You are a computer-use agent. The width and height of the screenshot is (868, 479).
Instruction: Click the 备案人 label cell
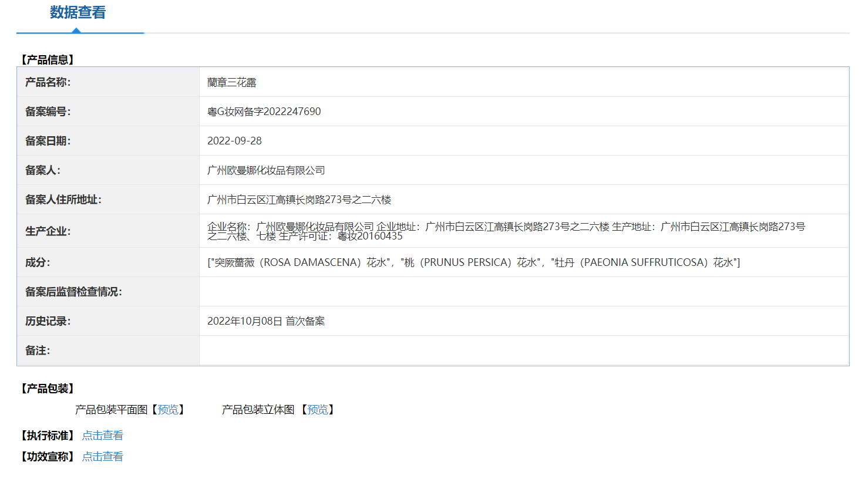click(x=108, y=170)
